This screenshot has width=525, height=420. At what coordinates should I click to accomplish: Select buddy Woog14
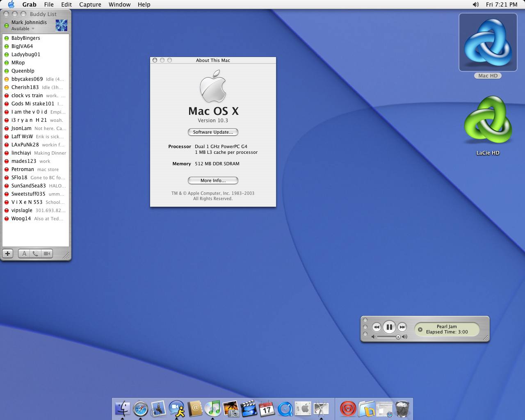[36, 219]
